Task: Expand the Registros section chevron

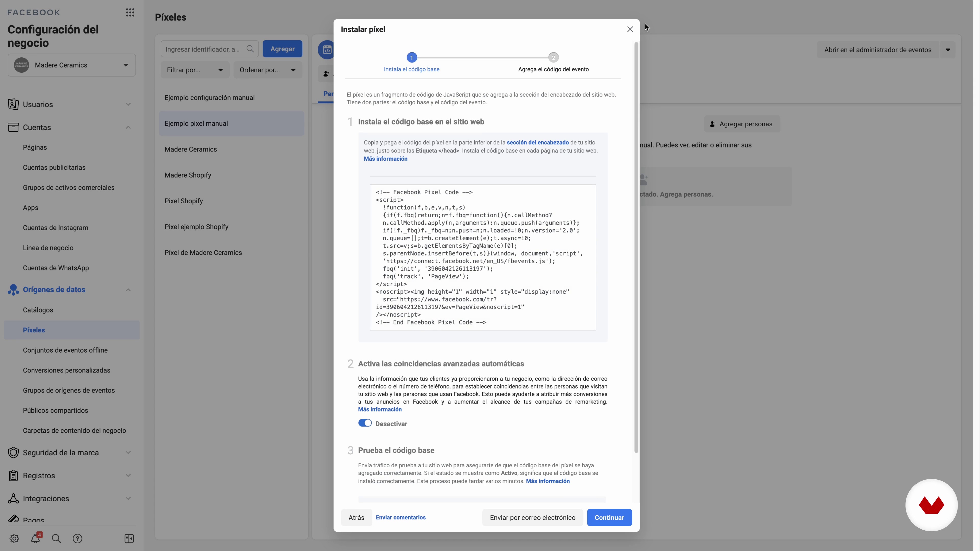Action: point(128,475)
